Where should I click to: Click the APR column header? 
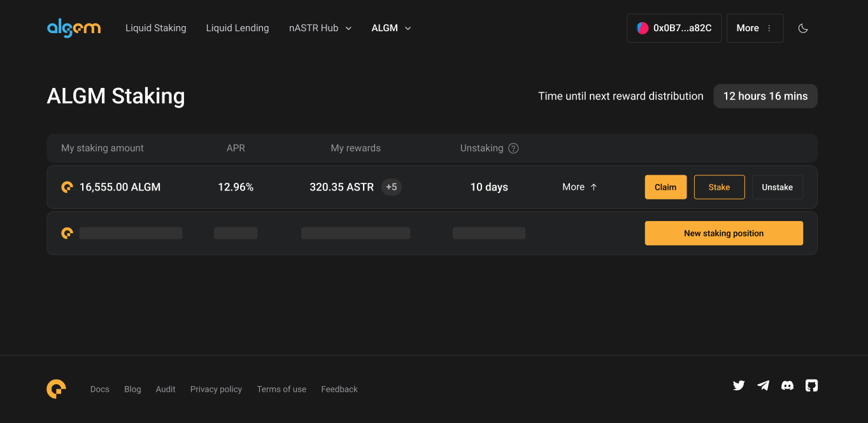236,148
